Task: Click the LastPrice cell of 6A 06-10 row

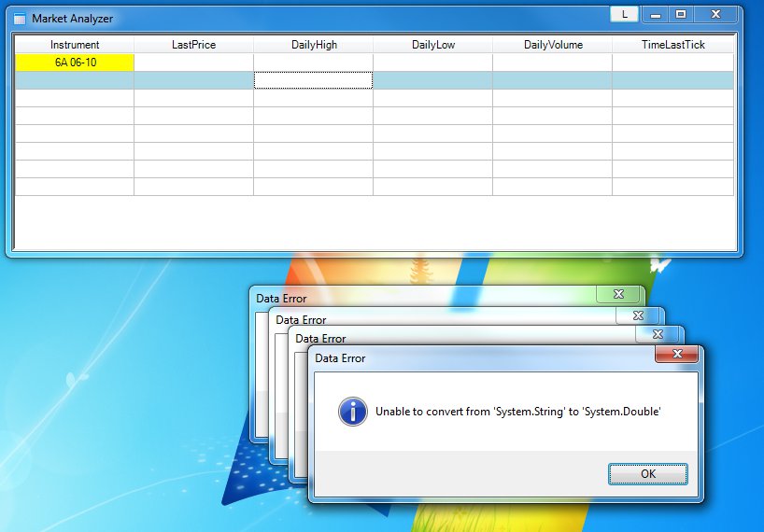Action: click(193, 63)
